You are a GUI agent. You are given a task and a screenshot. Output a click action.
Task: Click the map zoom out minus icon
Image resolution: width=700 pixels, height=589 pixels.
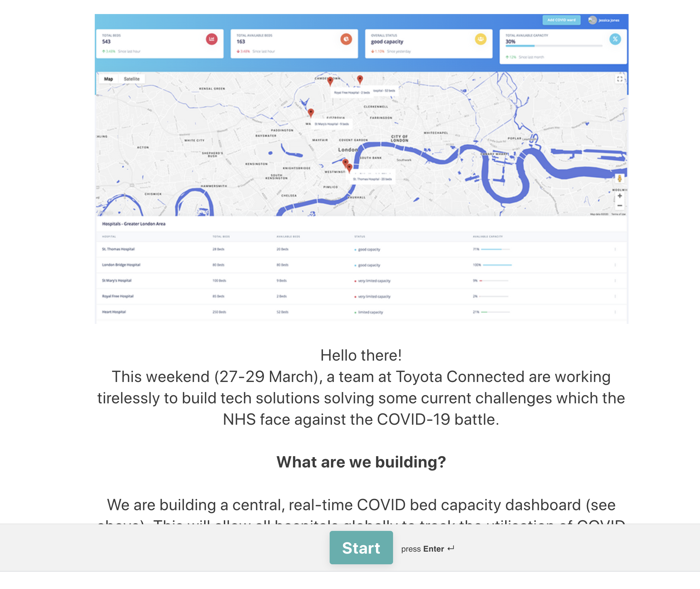[x=620, y=206]
